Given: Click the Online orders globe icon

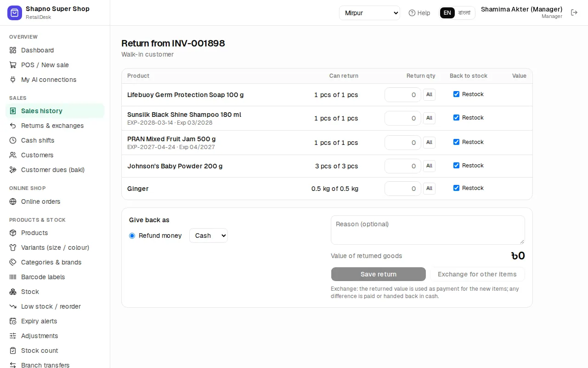Looking at the screenshot, I should tap(13, 201).
